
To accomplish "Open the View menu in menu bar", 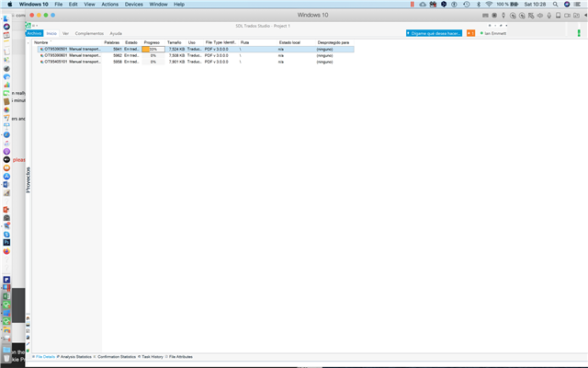I will click(x=89, y=4).
